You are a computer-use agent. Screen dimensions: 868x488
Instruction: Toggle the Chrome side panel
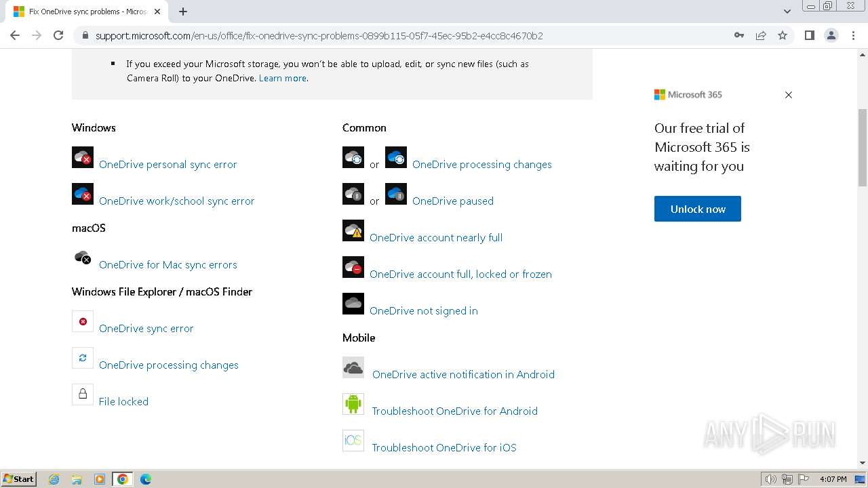coord(809,35)
